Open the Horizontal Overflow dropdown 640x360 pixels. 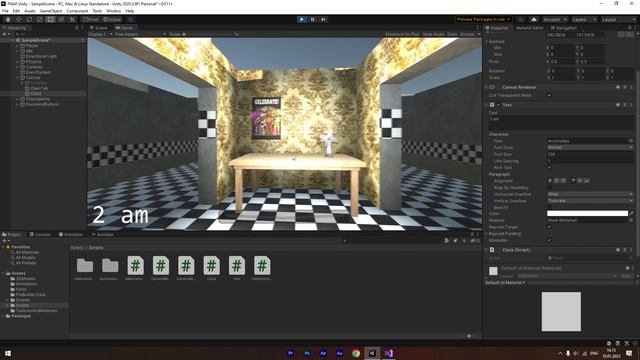[x=590, y=194]
